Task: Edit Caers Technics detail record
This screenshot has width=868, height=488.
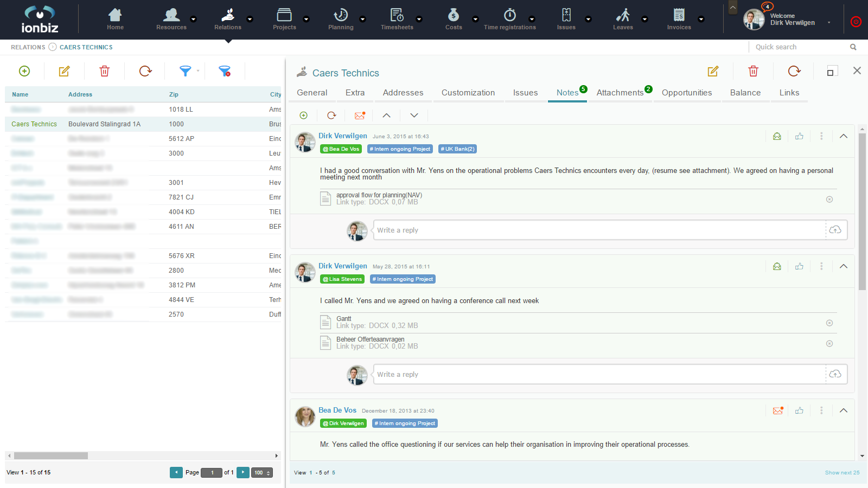Action: click(713, 71)
